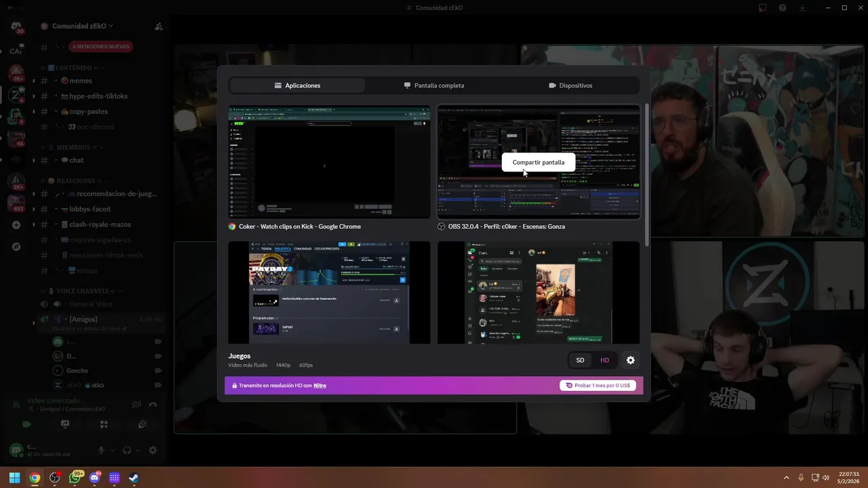
Task: Click the 1440p resolution text
Action: click(283, 365)
